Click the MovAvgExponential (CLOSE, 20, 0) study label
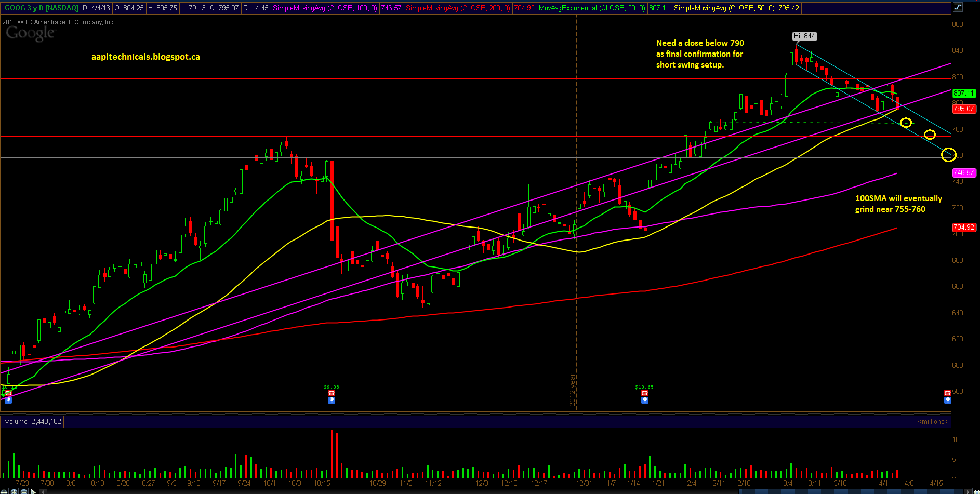Screen dimensions: 980x494 coord(592,8)
